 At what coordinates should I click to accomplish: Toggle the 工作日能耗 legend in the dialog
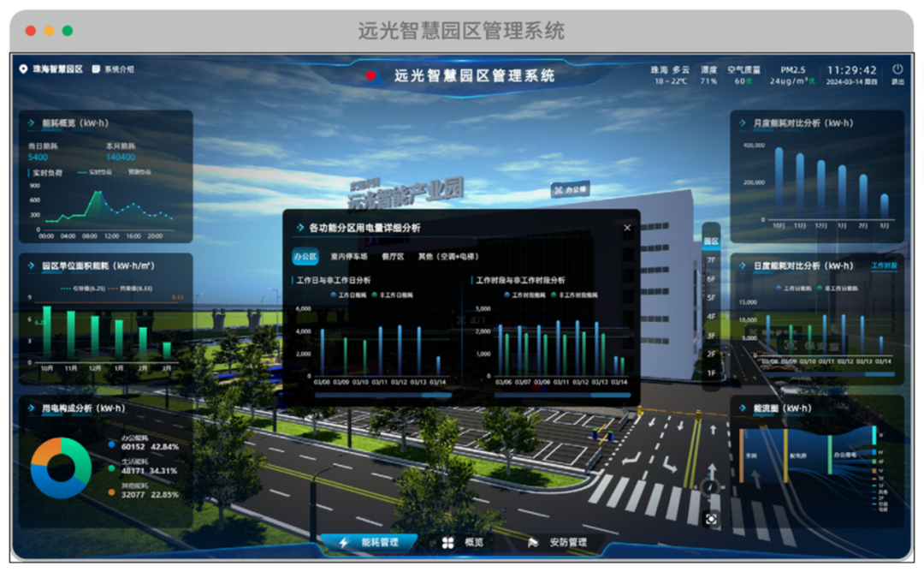pyautogui.click(x=349, y=295)
